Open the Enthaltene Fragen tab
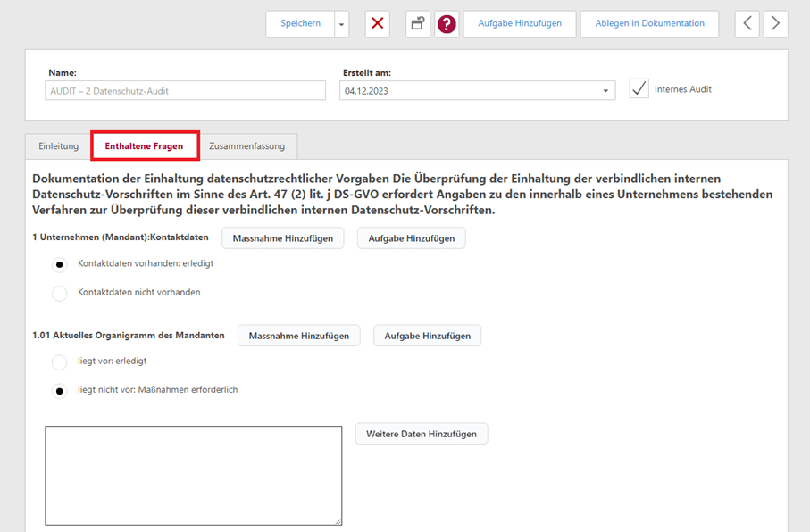This screenshot has height=532, width=810. coord(145,145)
